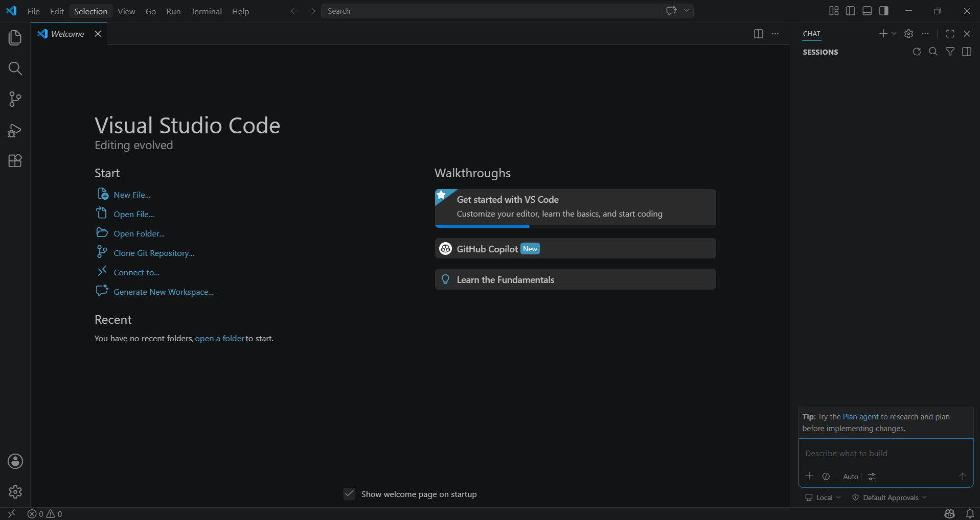Maximize the chat panel
This screenshot has width=980, height=520.
950,34
